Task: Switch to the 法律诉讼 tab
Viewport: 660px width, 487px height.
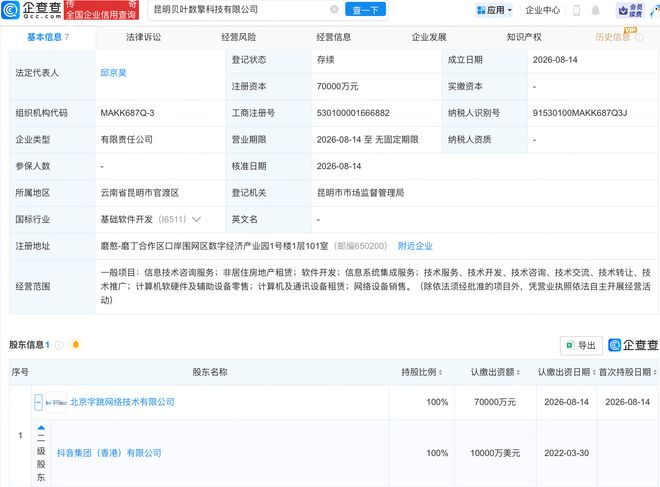Action: coord(143,37)
